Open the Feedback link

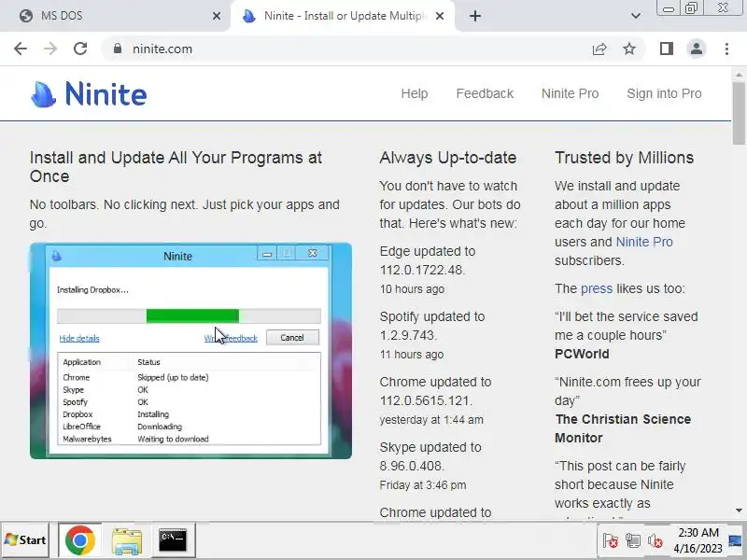[x=485, y=93]
